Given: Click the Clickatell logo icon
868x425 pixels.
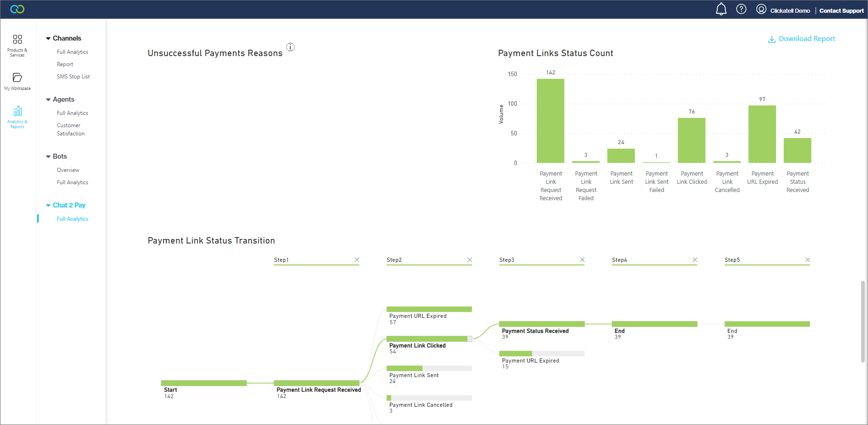Looking at the screenshot, I should point(17,9).
